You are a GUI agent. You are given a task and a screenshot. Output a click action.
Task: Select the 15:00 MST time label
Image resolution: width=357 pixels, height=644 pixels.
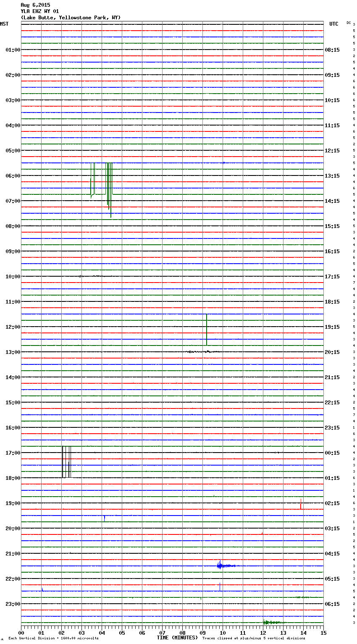point(13,403)
